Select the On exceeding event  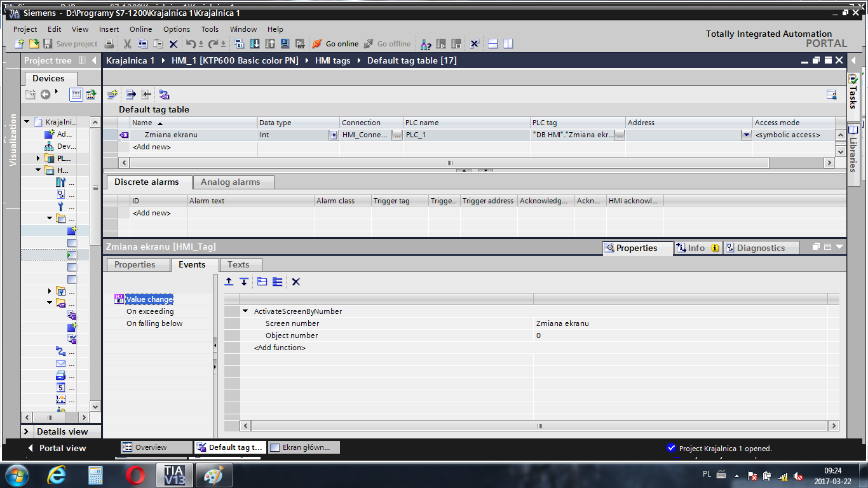pos(150,311)
